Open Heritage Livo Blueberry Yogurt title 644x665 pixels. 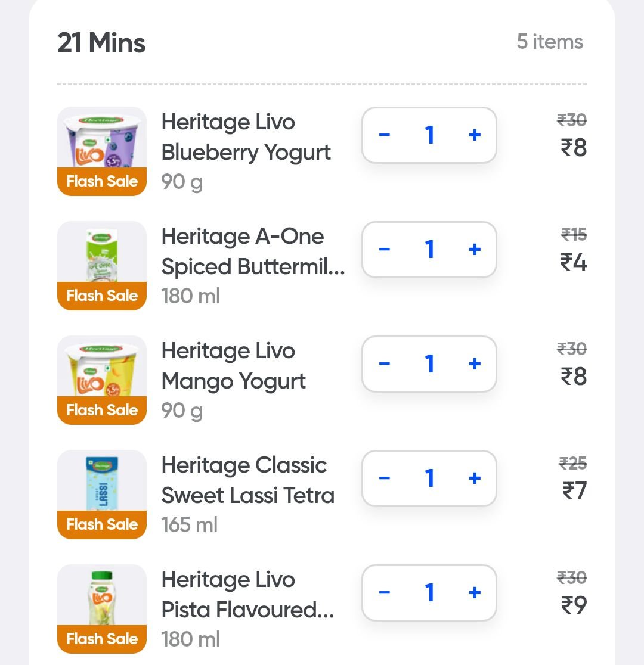tap(246, 137)
